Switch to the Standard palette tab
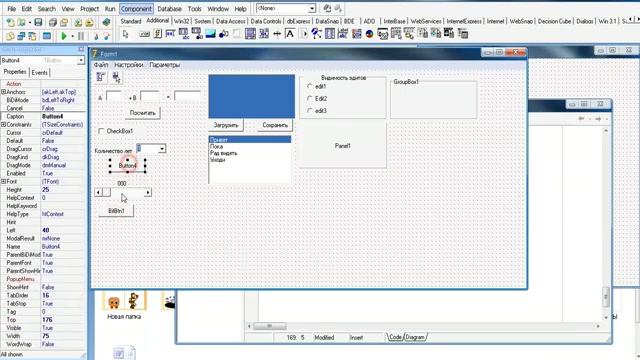The image size is (640, 360). (131, 21)
